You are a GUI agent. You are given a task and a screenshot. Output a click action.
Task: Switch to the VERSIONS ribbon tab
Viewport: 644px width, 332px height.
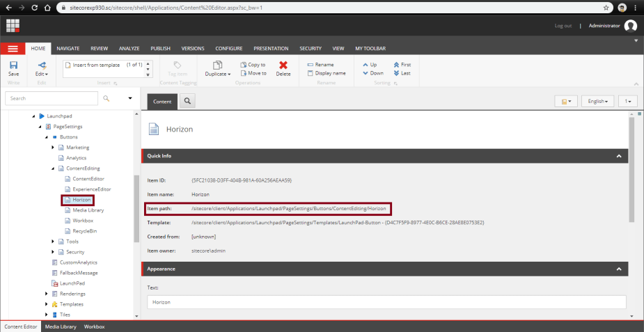193,49
